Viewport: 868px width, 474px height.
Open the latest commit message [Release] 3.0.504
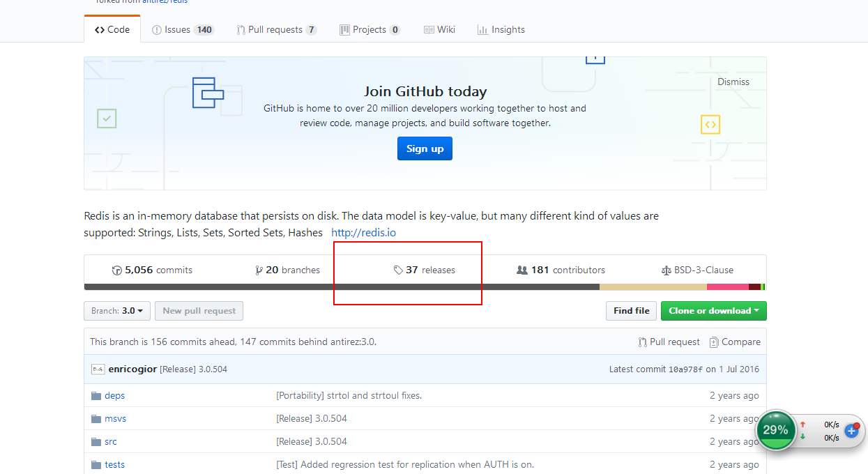(193, 369)
